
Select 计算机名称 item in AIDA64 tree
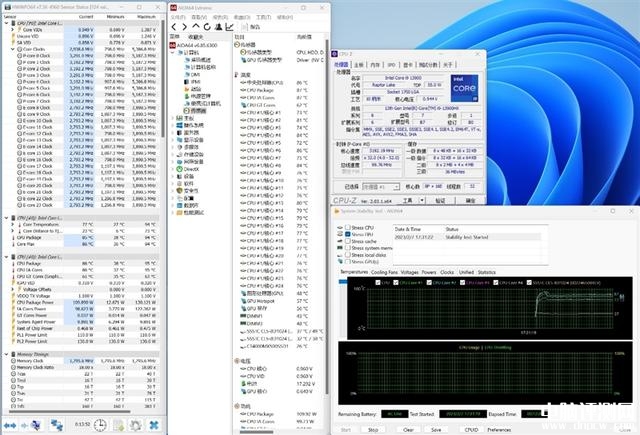(200, 67)
